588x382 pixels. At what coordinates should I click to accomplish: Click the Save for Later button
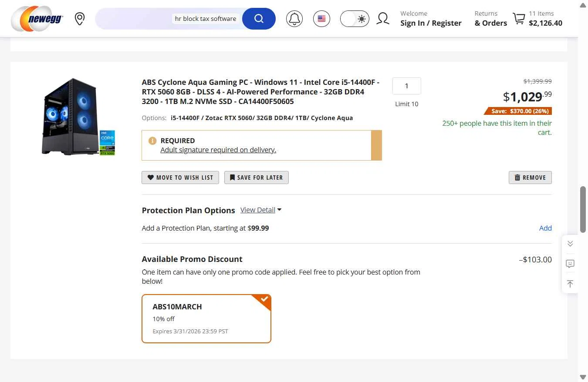(x=256, y=178)
